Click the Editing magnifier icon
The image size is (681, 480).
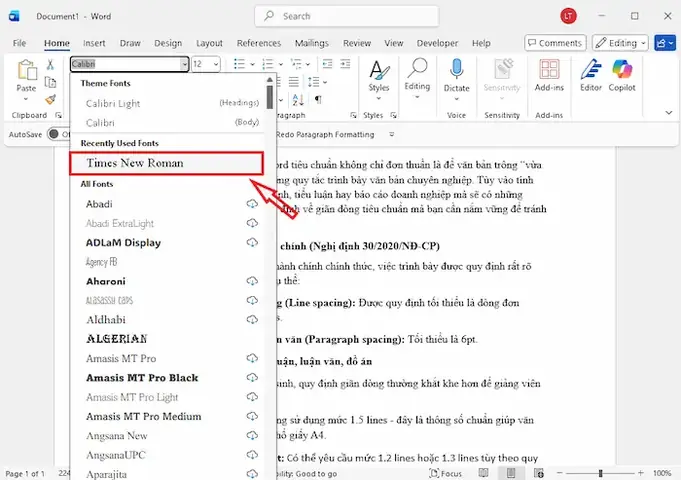click(x=417, y=69)
